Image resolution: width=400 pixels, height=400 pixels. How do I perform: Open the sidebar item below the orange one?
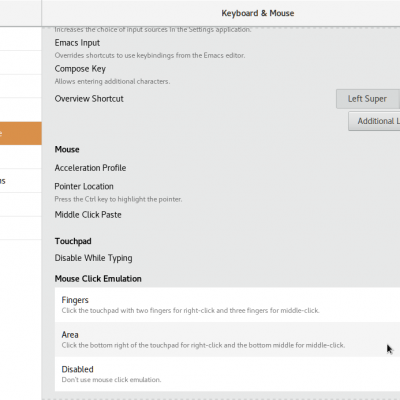pos(21,157)
